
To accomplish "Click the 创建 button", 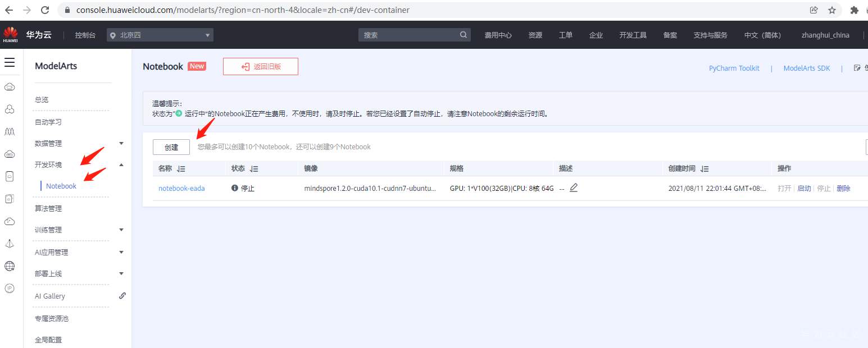I will point(171,147).
